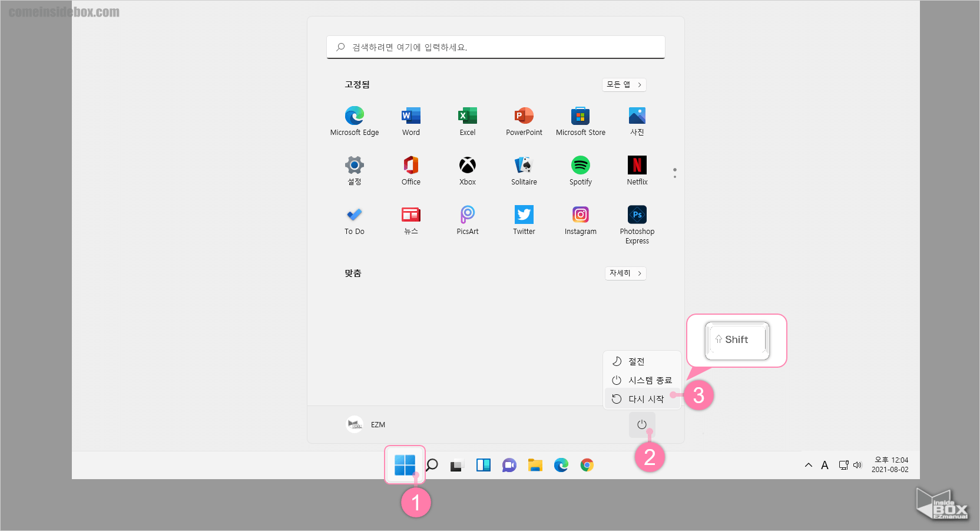Open Excel pinned app

(x=468, y=121)
